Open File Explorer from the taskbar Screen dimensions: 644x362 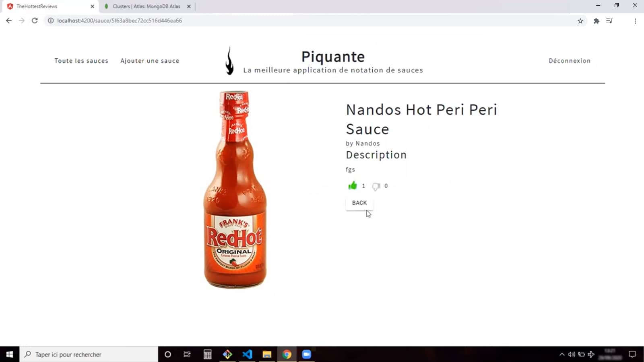[267, 354]
